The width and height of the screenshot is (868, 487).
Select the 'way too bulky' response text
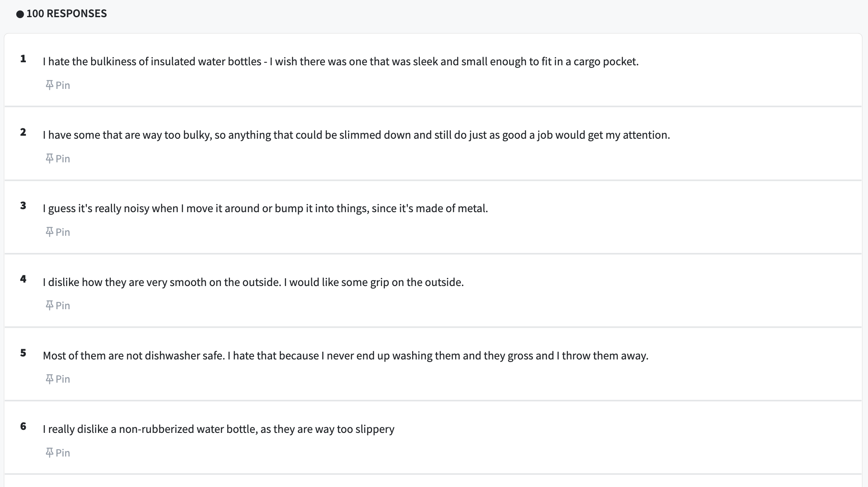tap(356, 135)
